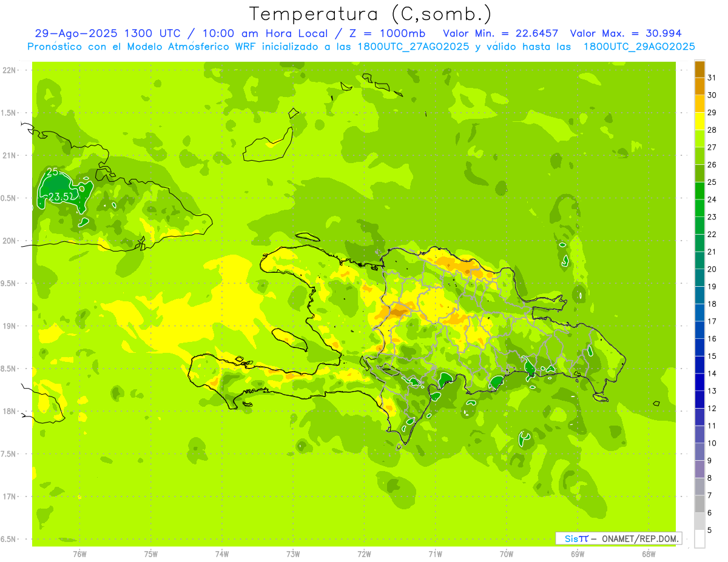Click the 69W longitude axis label

pyautogui.click(x=578, y=554)
